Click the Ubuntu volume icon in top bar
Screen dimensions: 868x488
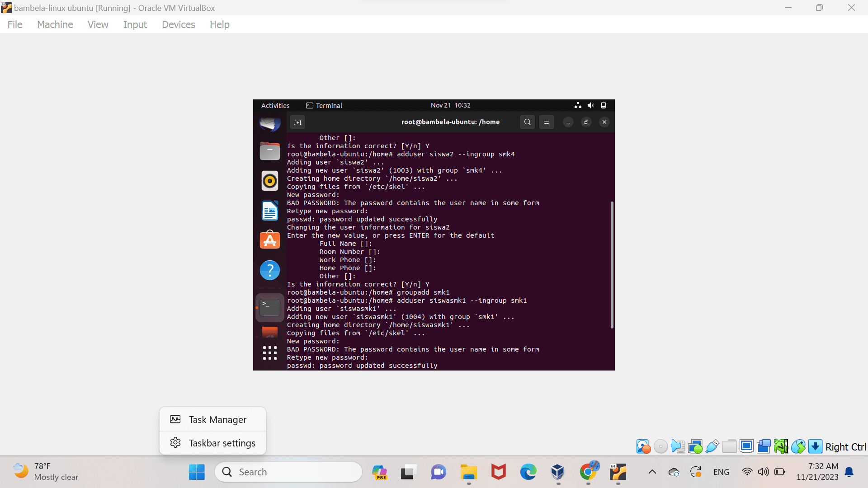tap(590, 105)
